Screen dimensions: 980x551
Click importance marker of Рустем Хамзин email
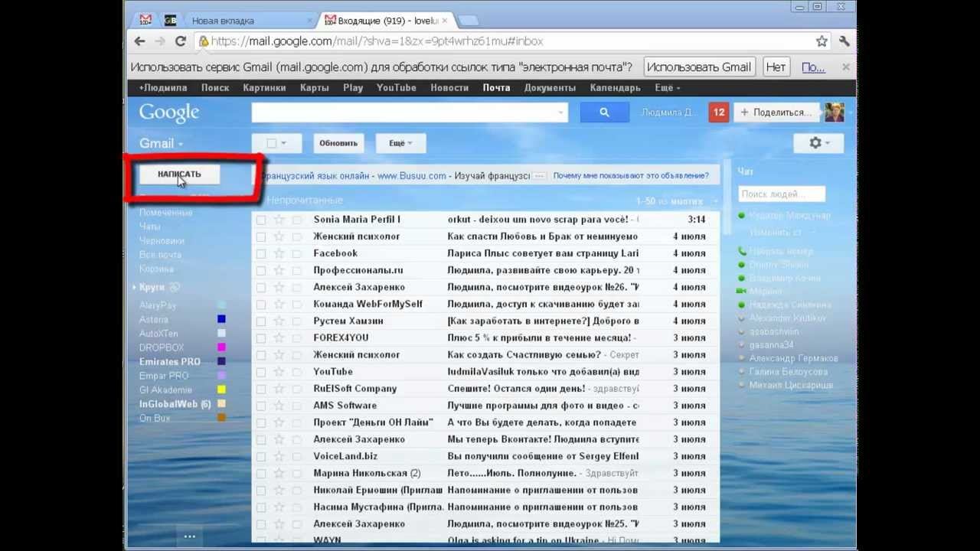tap(296, 321)
